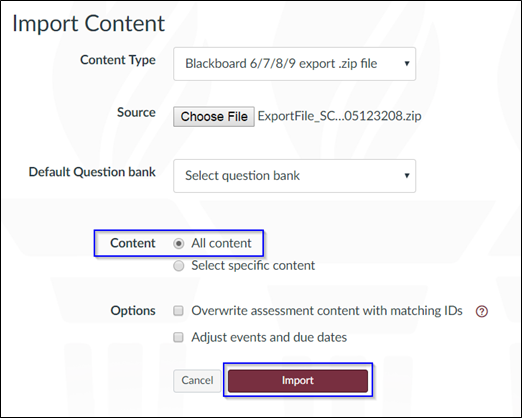Click the Select specific content label
This screenshot has height=418, width=522.
pyautogui.click(x=253, y=266)
